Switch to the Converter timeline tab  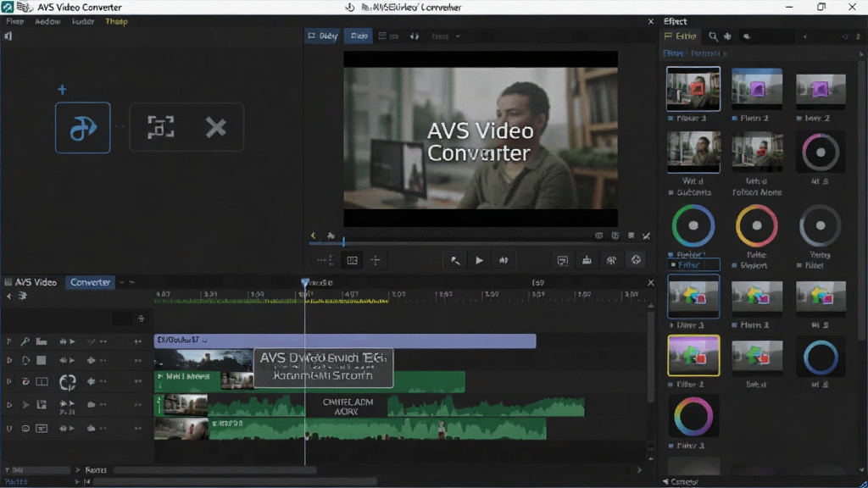(90, 282)
